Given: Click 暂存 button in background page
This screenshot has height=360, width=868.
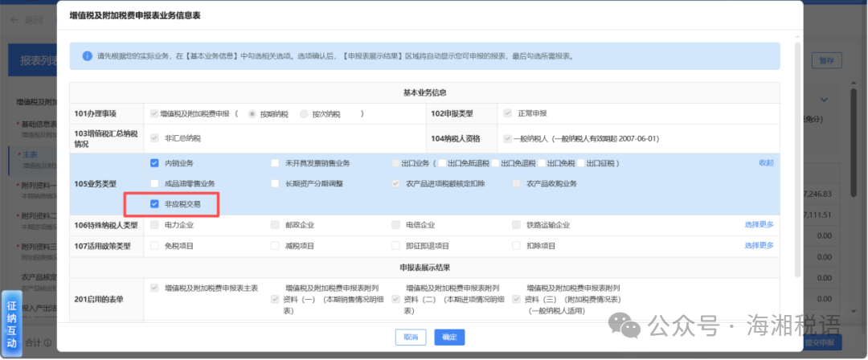Looking at the screenshot, I should pos(826,59).
